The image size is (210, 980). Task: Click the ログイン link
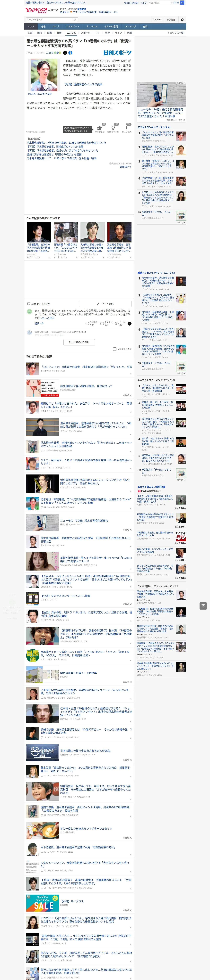click(x=64, y=12)
